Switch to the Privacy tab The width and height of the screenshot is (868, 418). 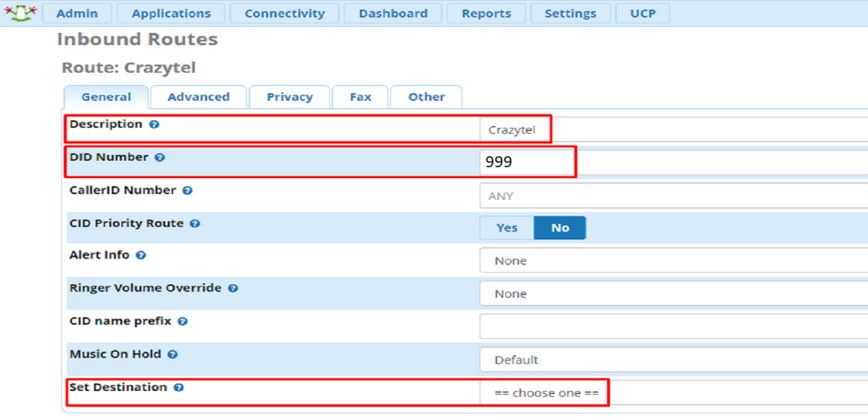289,97
